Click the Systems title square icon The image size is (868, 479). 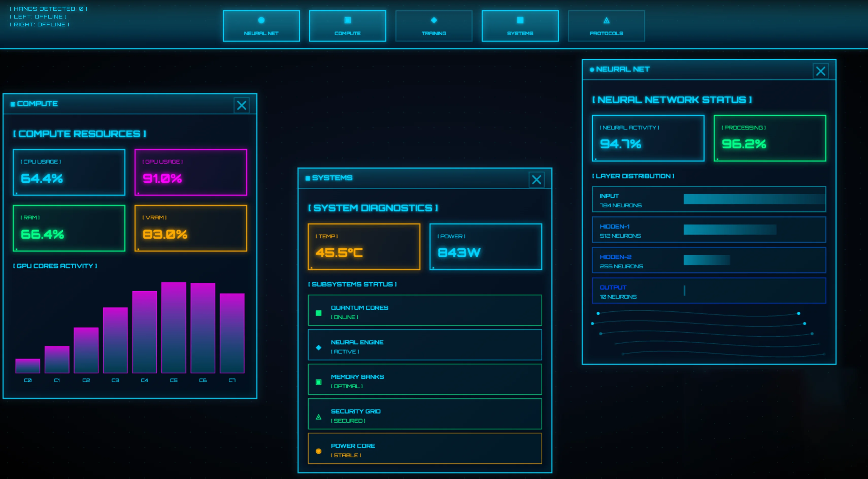tap(308, 178)
